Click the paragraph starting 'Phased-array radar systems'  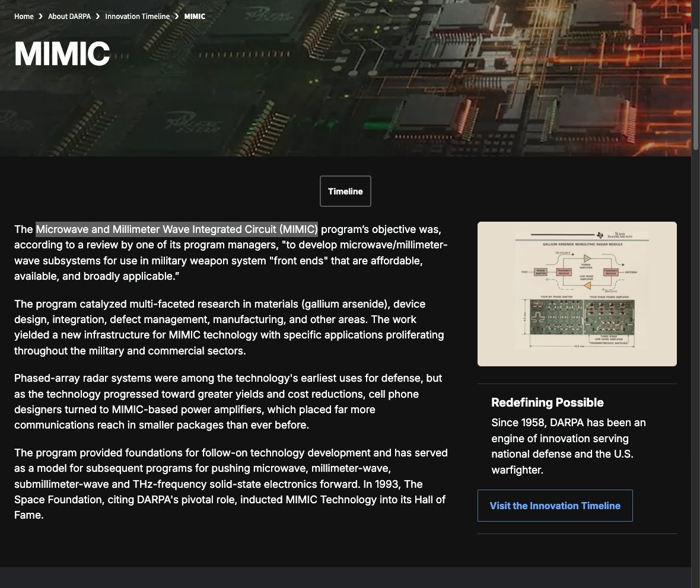(x=228, y=401)
